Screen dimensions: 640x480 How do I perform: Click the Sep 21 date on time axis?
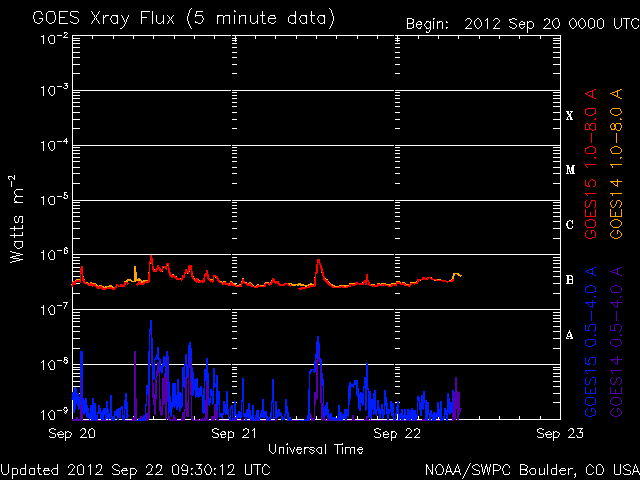[236, 434]
